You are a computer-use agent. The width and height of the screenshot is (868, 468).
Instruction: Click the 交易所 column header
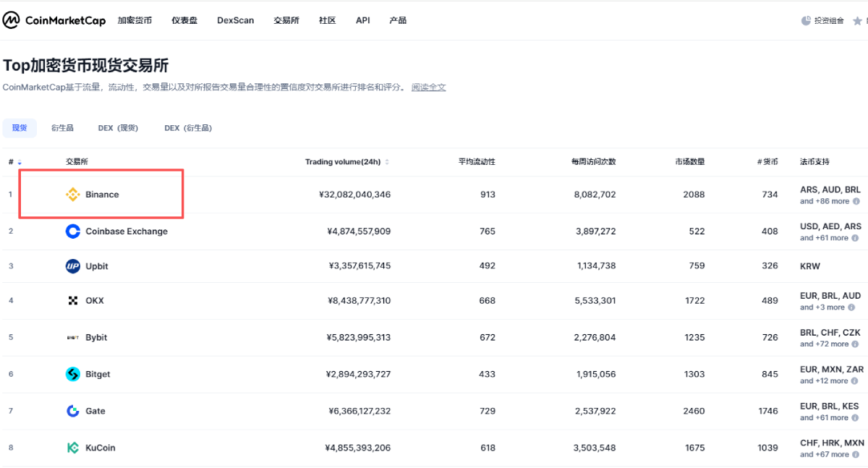pos(77,162)
